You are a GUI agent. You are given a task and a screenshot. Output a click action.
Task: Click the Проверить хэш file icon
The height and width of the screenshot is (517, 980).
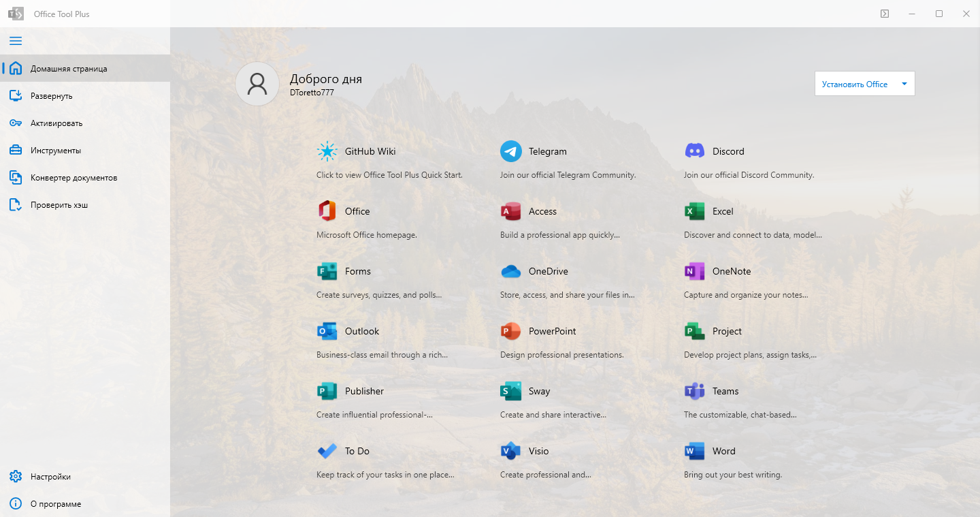click(15, 204)
